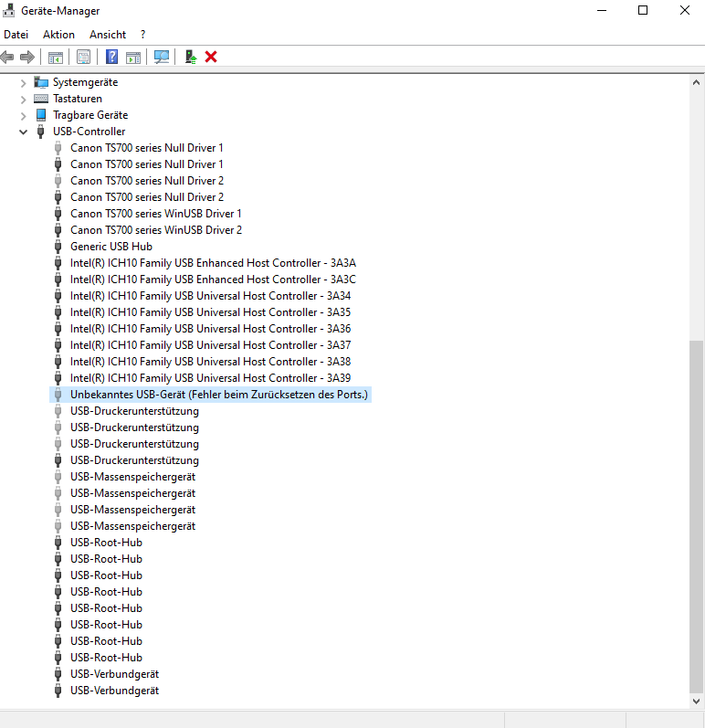Go forward with the right arrow toolbar icon

(27, 58)
